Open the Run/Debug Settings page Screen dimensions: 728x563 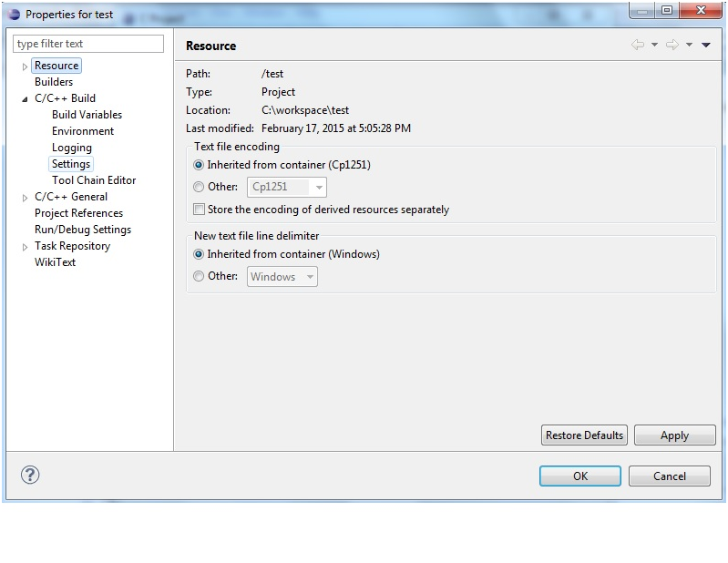83,230
